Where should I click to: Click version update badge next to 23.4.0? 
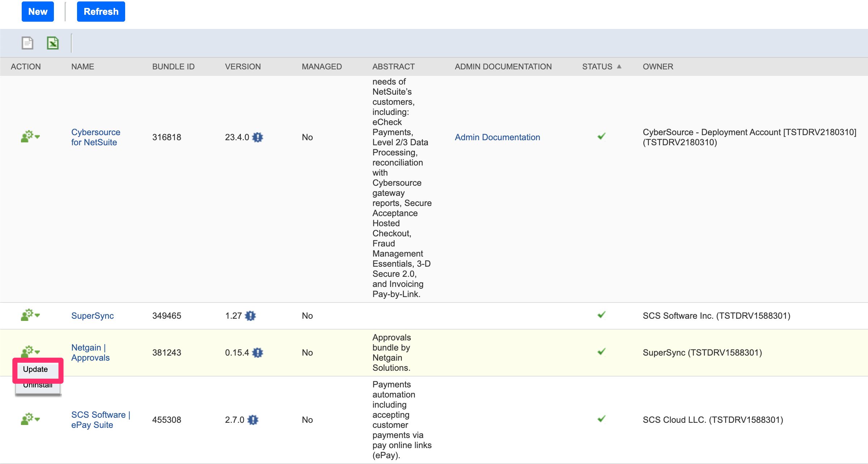pos(258,137)
